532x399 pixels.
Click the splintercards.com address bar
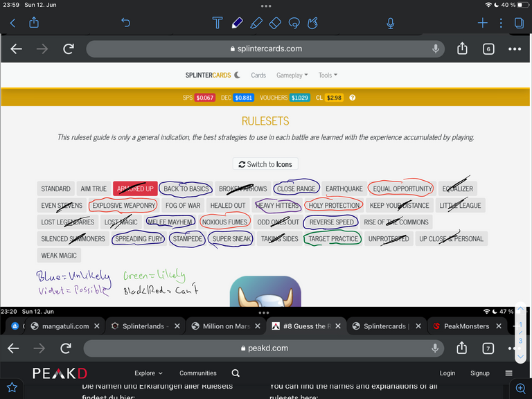(265, 49)
